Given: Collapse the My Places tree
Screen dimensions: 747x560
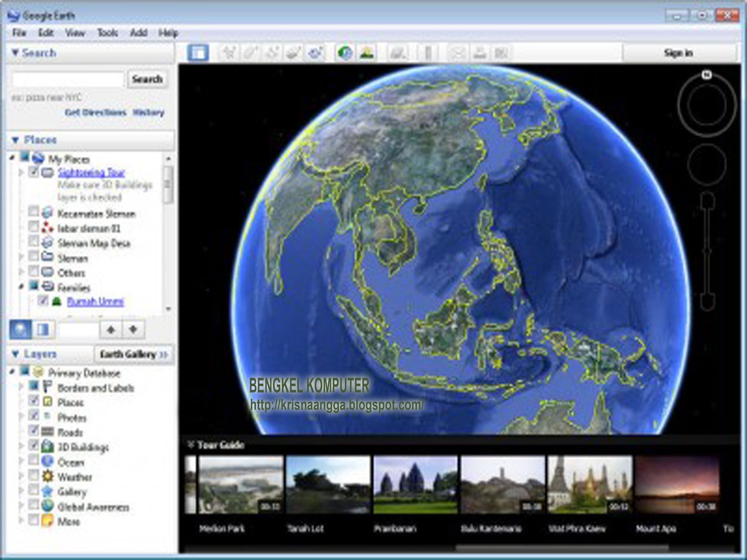Looking at the screenshot, I should (x=13, y=158).
